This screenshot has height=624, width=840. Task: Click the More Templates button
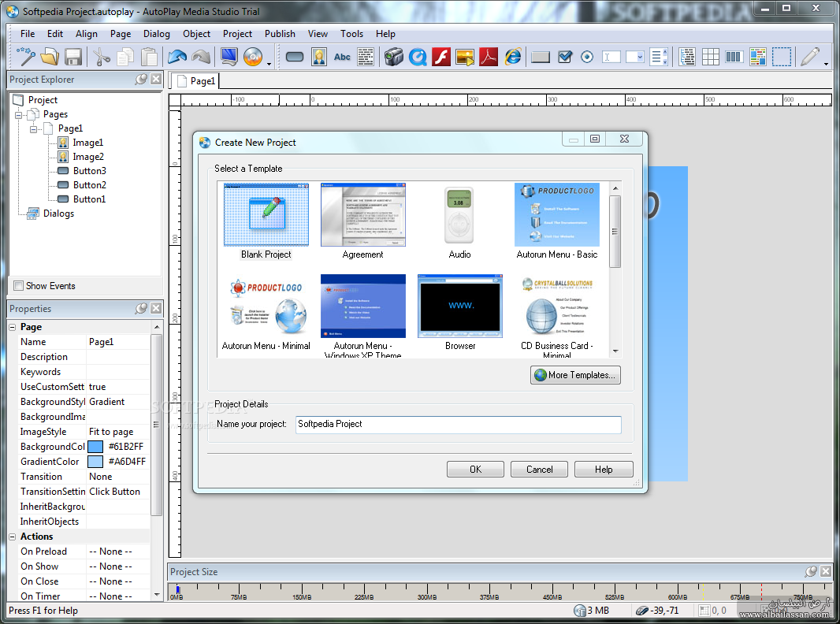pos(575,375)
